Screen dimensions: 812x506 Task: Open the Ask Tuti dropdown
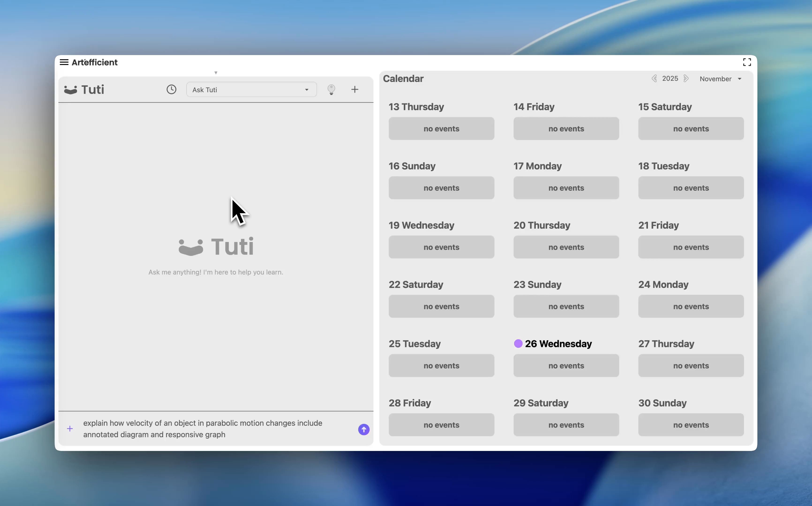click(251, 90)
